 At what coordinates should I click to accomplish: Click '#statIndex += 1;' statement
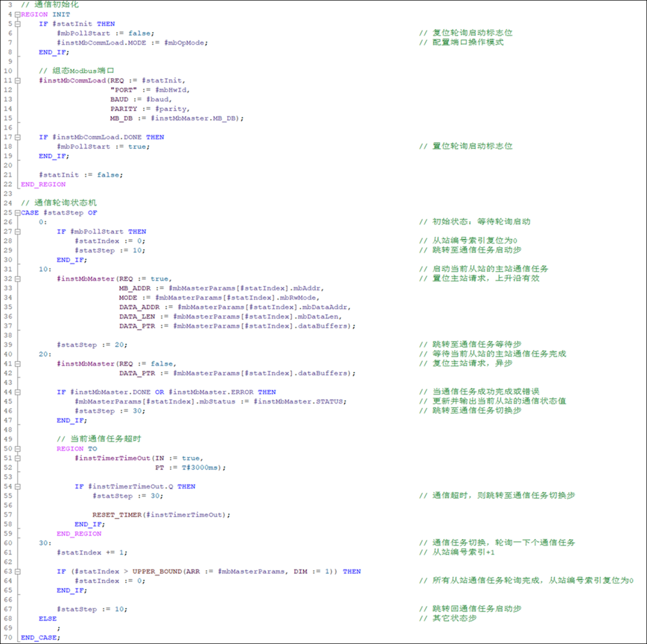pyautogui.click(x=92, y=553)
